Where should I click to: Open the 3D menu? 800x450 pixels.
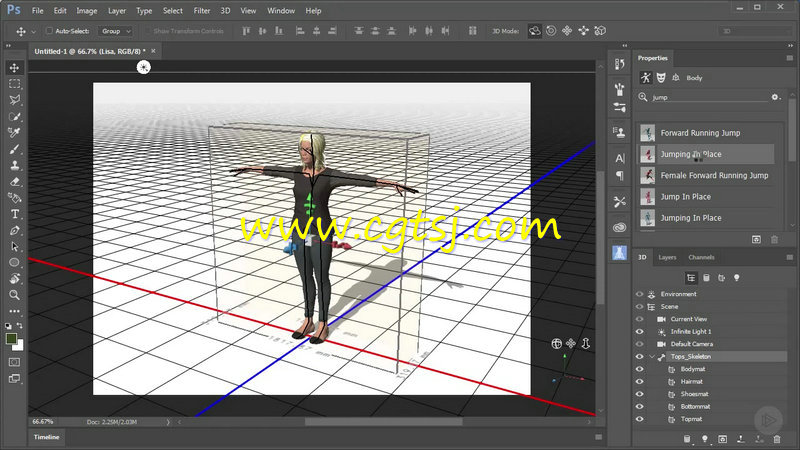(x=225, y=11)
